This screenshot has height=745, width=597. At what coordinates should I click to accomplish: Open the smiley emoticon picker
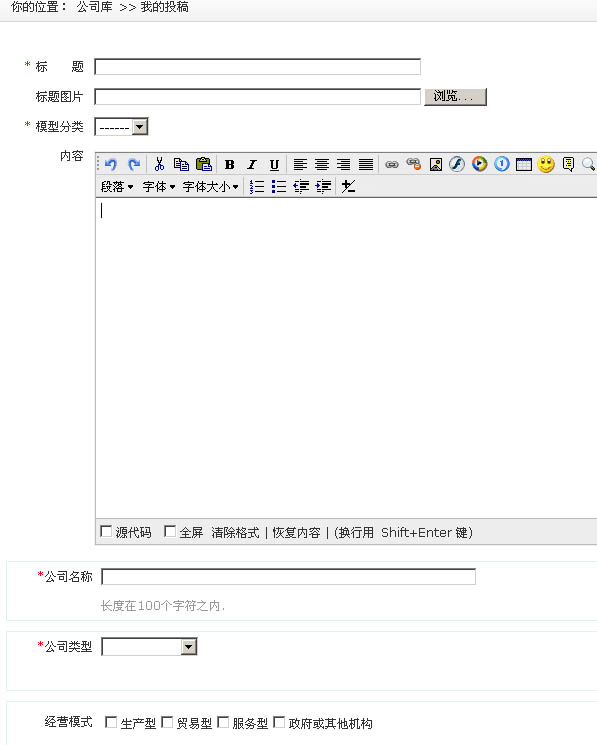(x=546, y=164)
